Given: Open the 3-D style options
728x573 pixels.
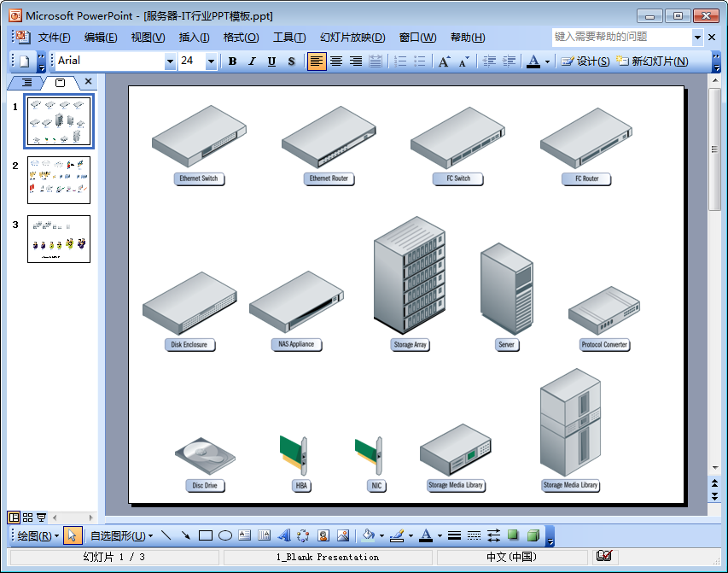Looking at the screenshot, I should [533, 535].
